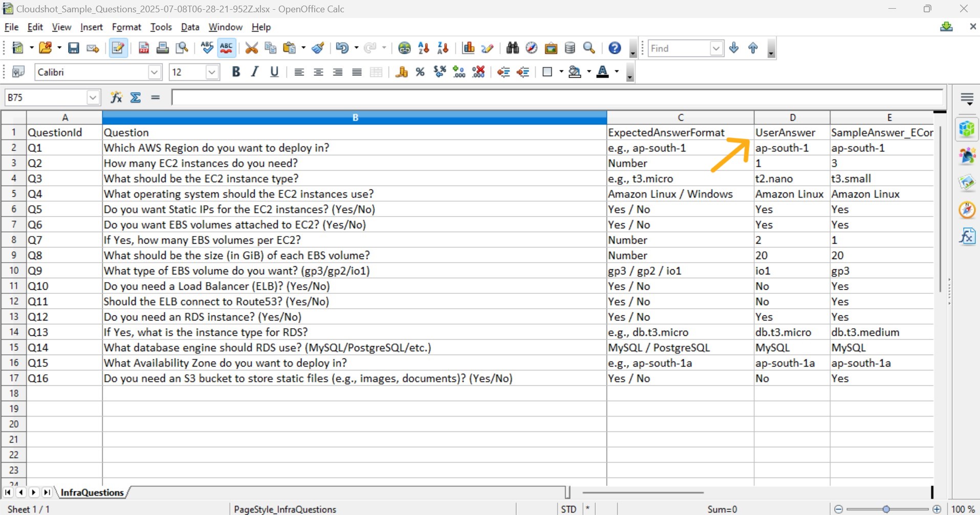
Task: Click the vertical scrollbar thumb
Action: tap(940, 209)
